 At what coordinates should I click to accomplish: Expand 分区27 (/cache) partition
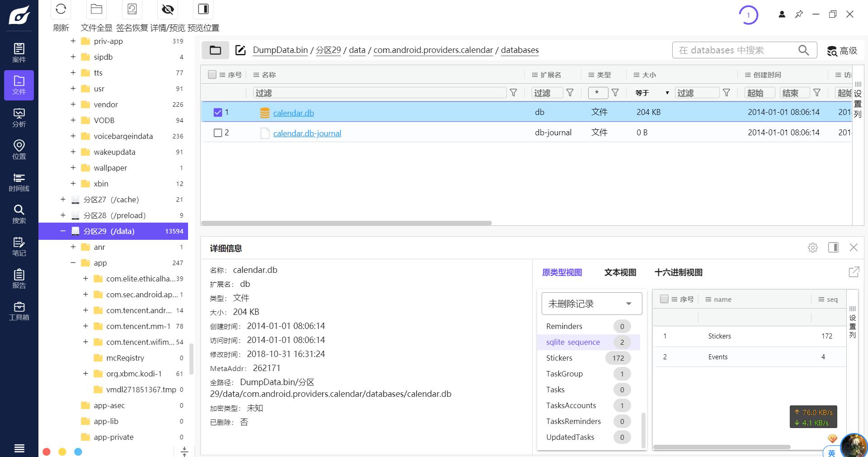pyautogui.click(x=63, y=200)
